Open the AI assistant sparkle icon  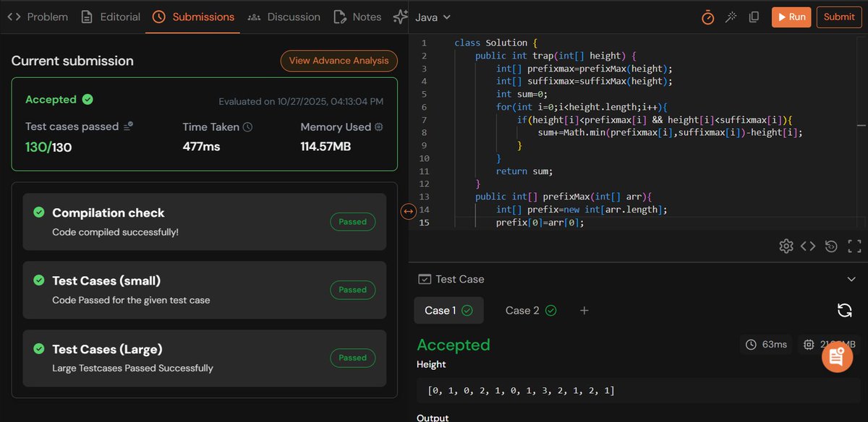[x=401, y=17]
